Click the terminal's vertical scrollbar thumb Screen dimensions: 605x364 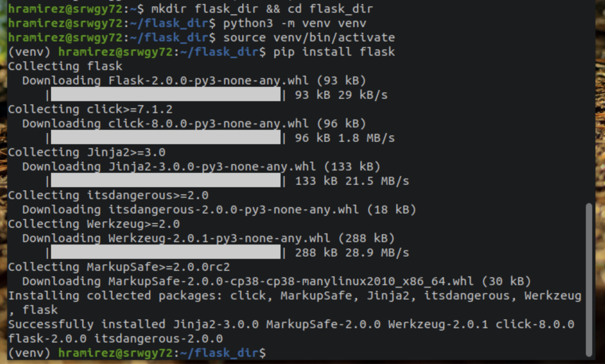click(x=589, y=279)
